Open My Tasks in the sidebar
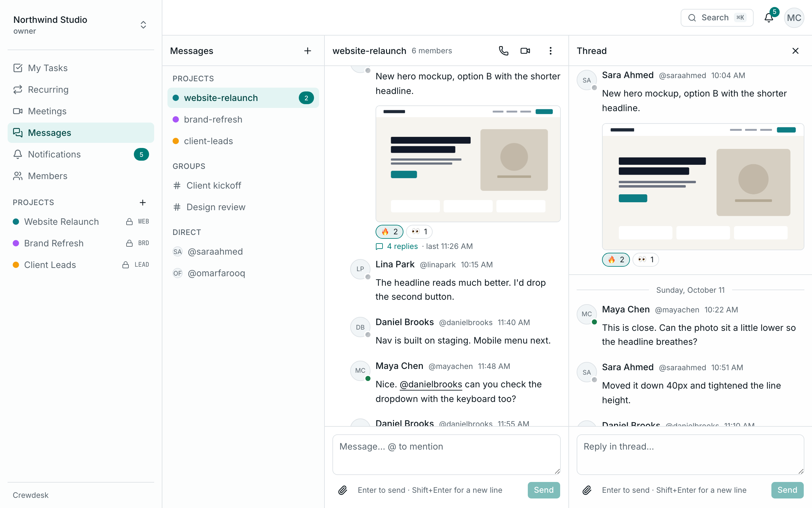This screenshot has width=812, height=508. (x=81, y=68)
